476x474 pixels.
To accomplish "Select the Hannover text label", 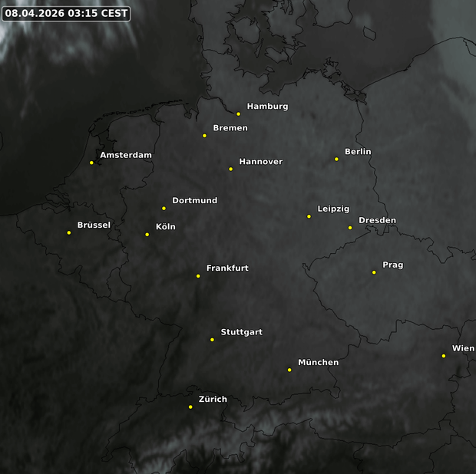I will pyautogui.click(x=260, y=162).
